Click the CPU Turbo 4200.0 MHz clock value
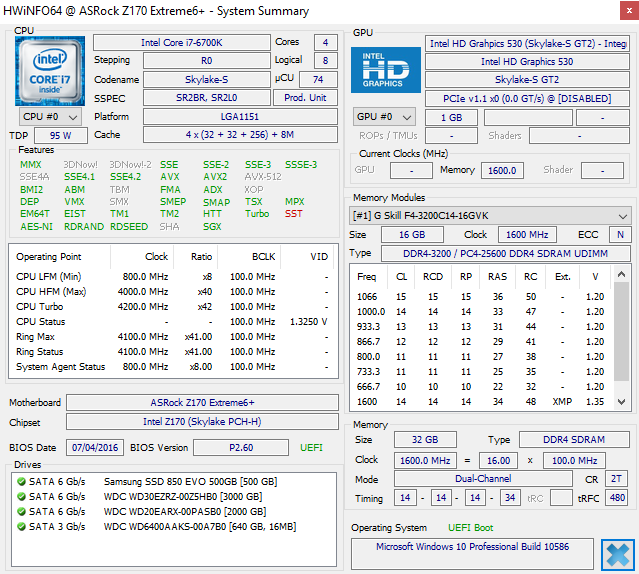 (143, 307)
